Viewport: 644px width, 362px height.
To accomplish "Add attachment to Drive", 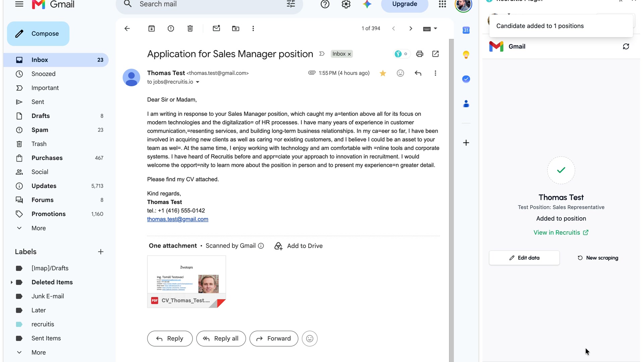I will point(299,246).
